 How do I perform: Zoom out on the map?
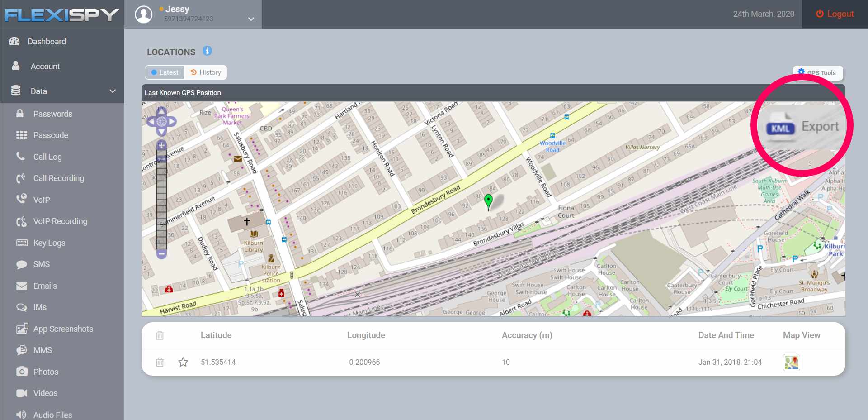click(x=161, y=254)
